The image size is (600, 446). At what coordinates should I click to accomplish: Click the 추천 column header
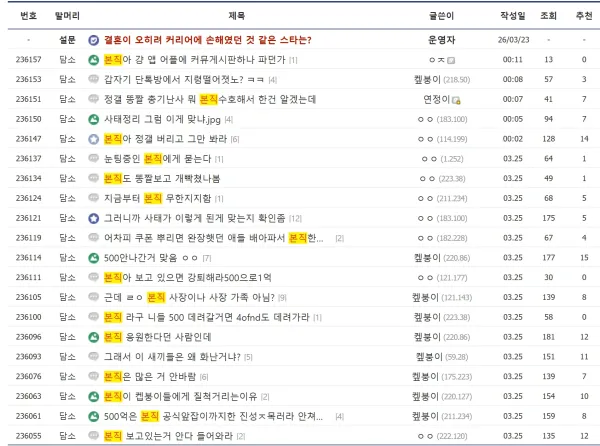(584, 16)
